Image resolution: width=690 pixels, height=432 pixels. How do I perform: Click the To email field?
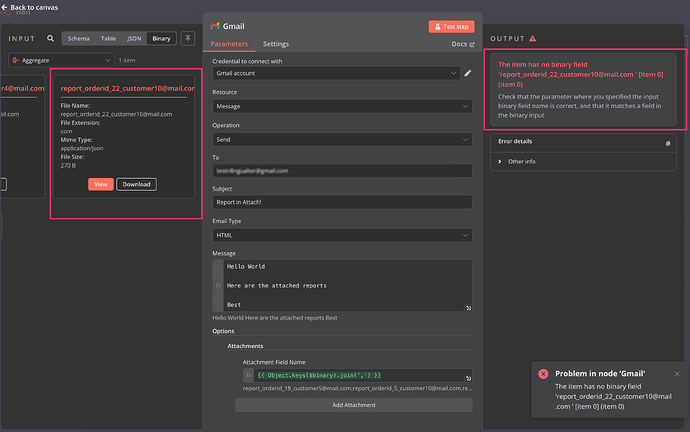tap(342, 171)
